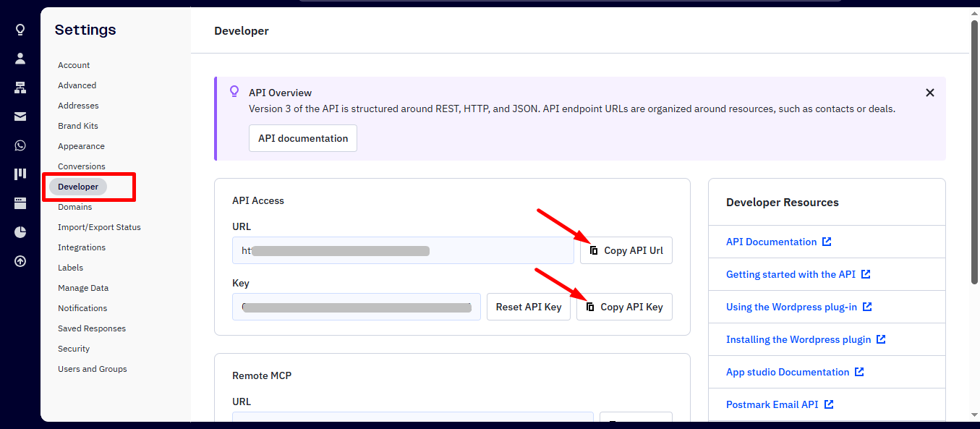Screen dimensions: 980x429
Task: Click the lightbulb icon in API Overview banner
Action: [x=234, y=90]
